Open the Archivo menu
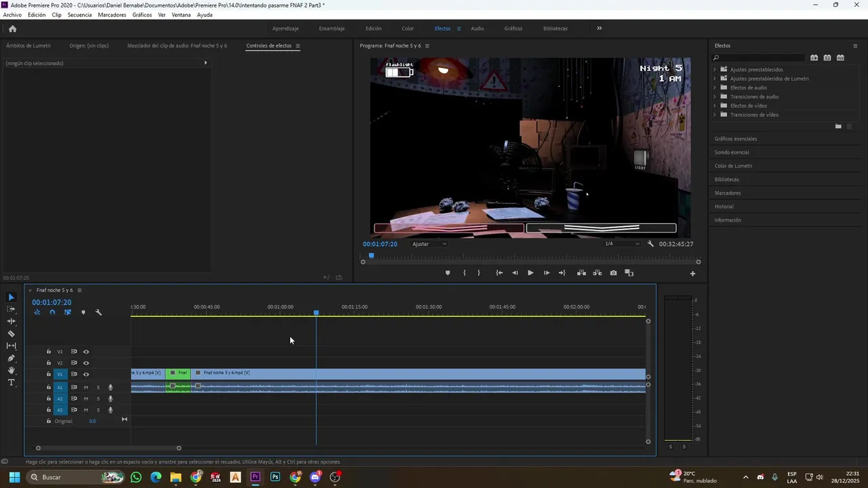Image resolution: width=868 pixels, height=488 pixels. [12, 15]
